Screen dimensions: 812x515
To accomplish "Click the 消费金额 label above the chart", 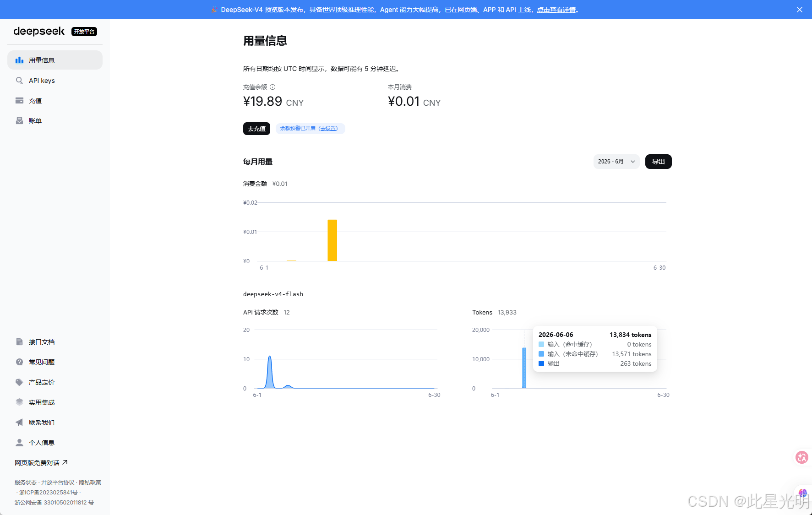I will (x=255, y=184).
